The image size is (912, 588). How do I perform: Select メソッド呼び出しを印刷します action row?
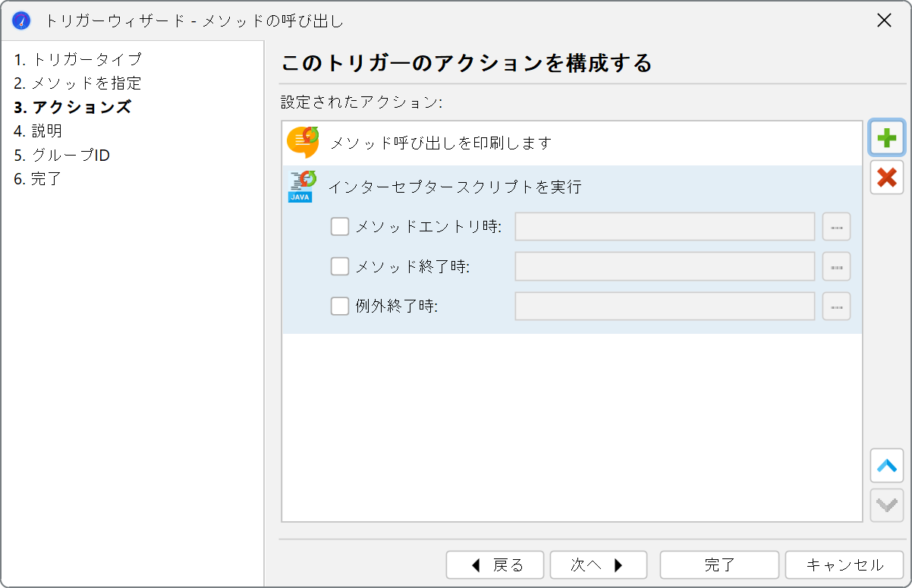(572, 143)
